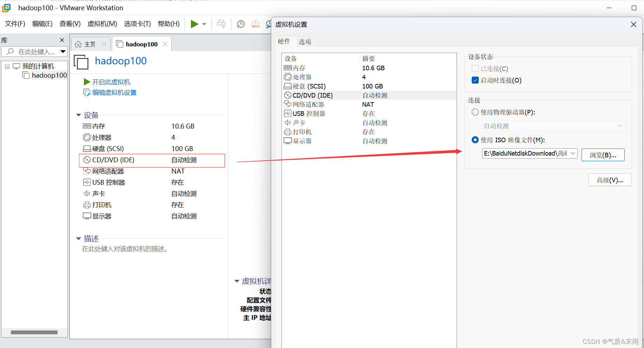Open the 文件(F) menu
This screenshot has width=644, height=348.
[x=15, y=24]
